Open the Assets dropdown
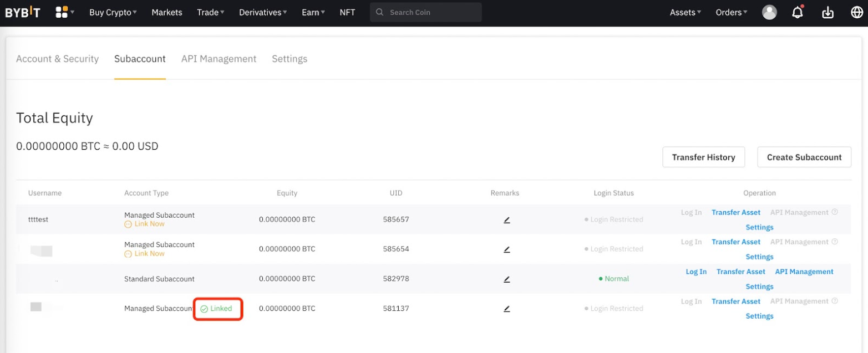The height and width of the screenshot is (353, 868). pyautogui.click(x=686, y=12)
